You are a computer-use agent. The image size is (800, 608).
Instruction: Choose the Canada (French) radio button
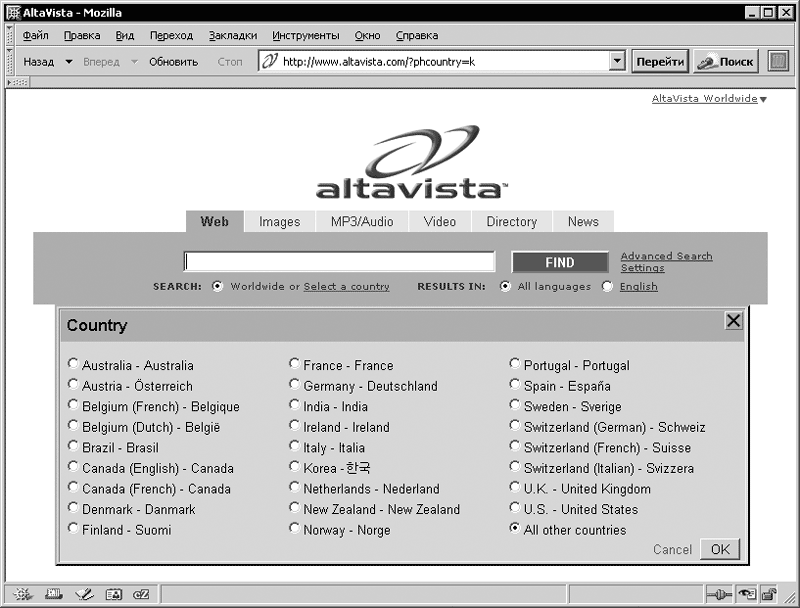[73, 487]
